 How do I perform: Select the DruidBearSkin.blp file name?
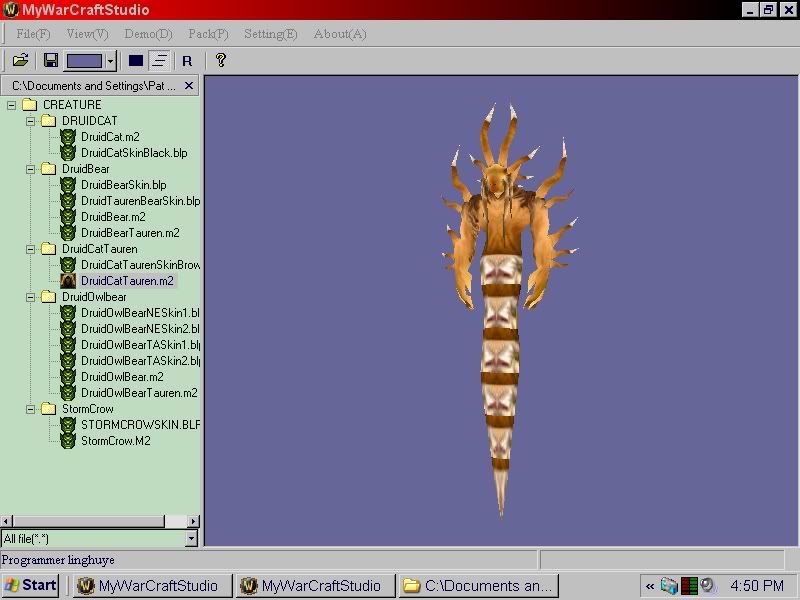pyautogui.click(x=123, y=185)
